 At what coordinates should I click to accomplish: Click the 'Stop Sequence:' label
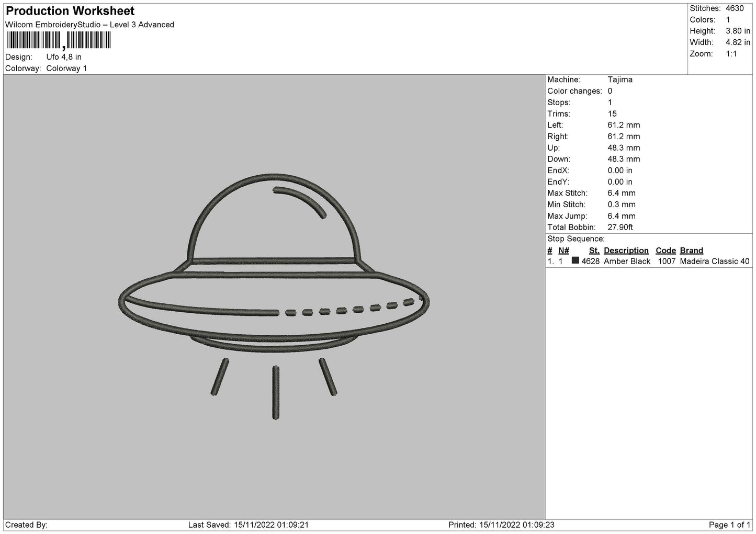[x=576, y=239]
